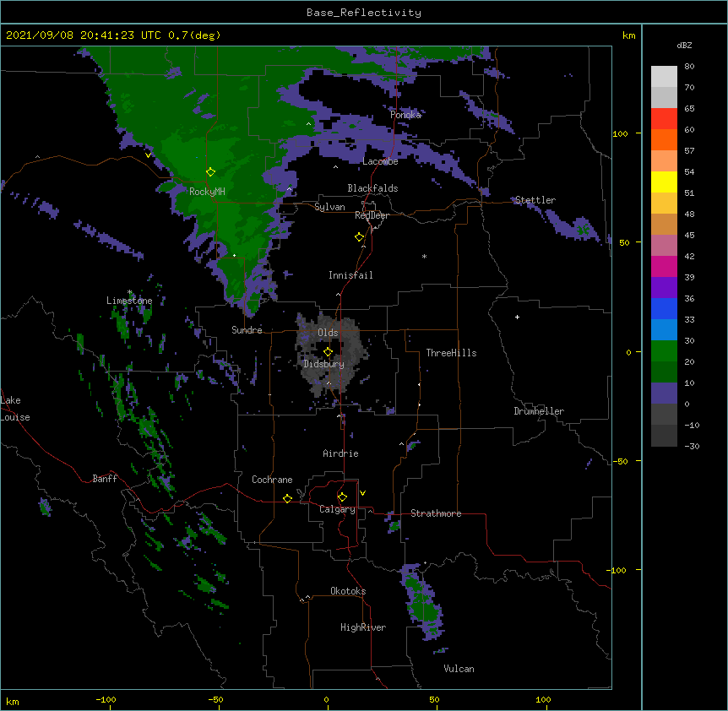
Task: Select the -50 tick label on bottom axis
Action: click(x=215, y=699)
